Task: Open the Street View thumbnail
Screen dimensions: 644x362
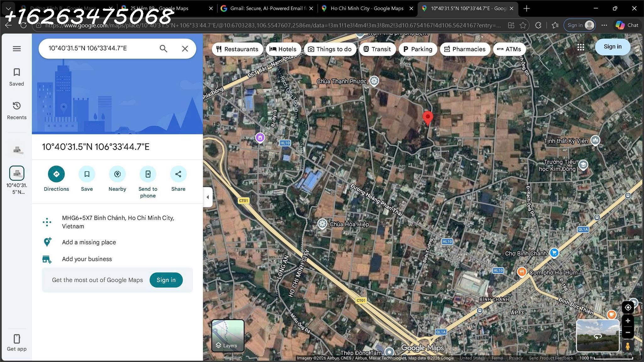Action: click(597, 335)
